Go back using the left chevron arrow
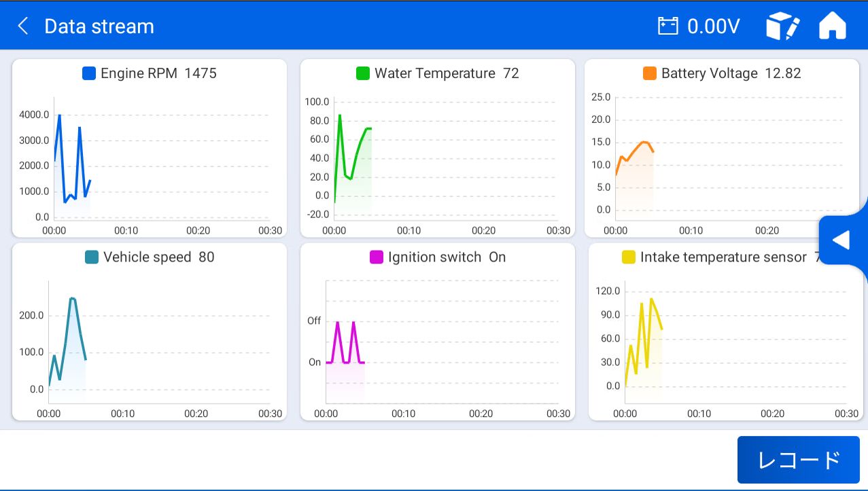Viewport: 868px width, 491px height. click(x=23, y=26)
